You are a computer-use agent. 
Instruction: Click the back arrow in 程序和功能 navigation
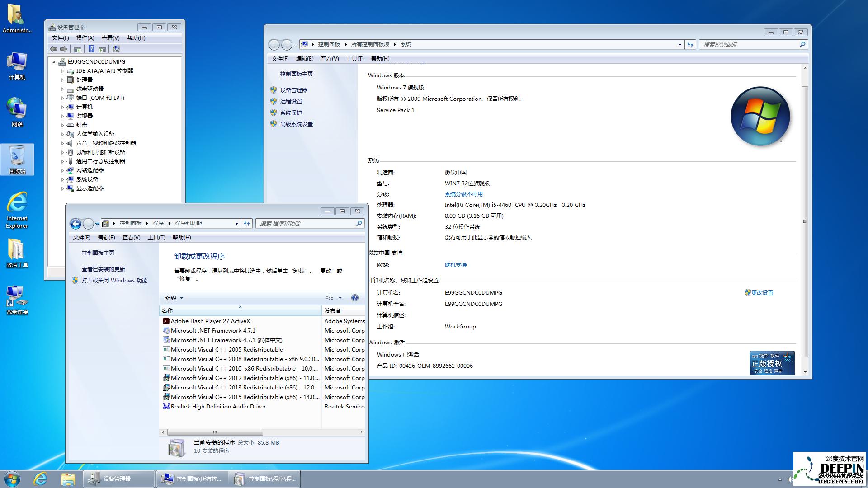[76, 223]
